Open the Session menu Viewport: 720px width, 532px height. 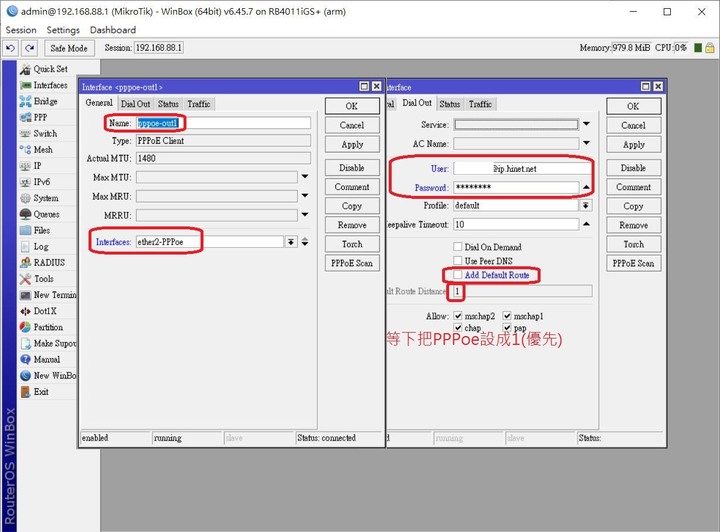[21, 30]
